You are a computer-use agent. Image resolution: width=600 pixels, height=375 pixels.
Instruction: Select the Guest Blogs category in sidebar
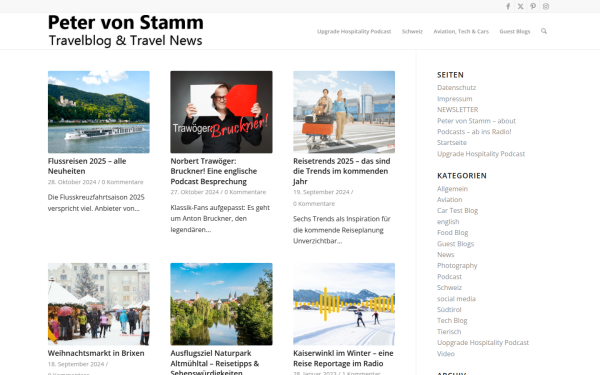click(455, 244)
